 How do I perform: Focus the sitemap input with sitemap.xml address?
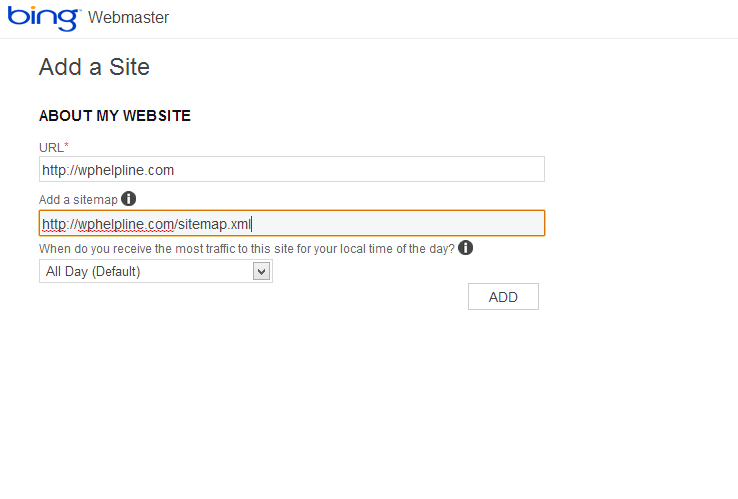[x=292, y=223]
